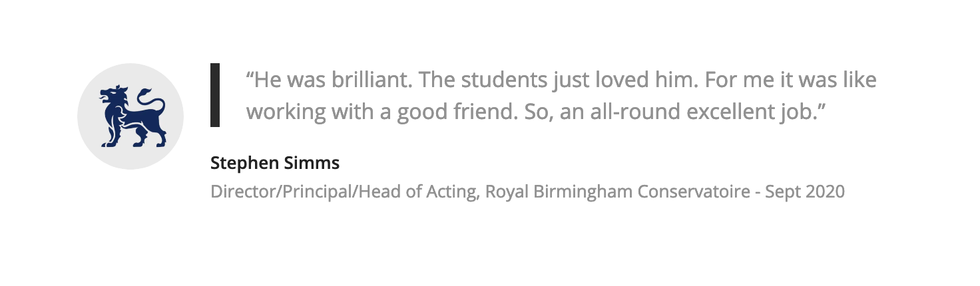The height and width of the screenshot is (286, 980).
Task: Click "working with a good friend."
Action: [x=382, y=112]
